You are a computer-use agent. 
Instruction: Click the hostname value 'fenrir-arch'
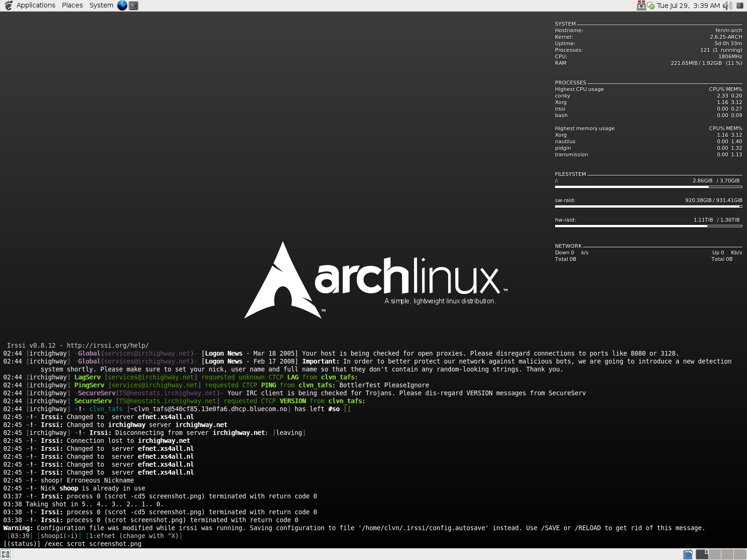tap(729, 30)
